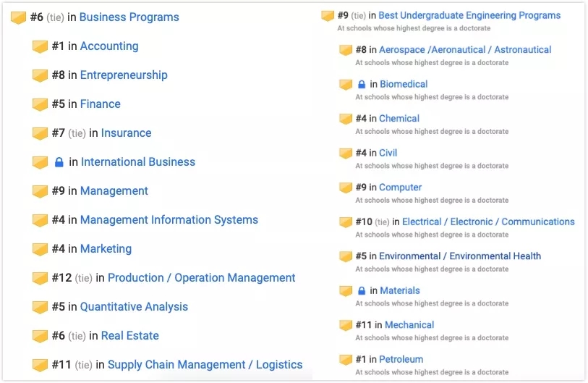The height and width of the screenshot is (383, 588).
Task: Click the badge icon beside Best Undergraduate Engineering Programs
Action: pos(328,16)
